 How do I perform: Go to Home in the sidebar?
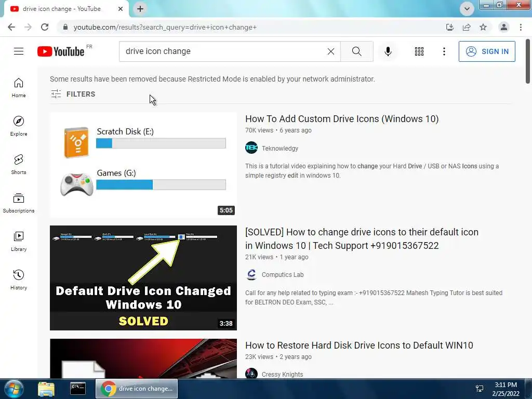(x=19, y=87)
